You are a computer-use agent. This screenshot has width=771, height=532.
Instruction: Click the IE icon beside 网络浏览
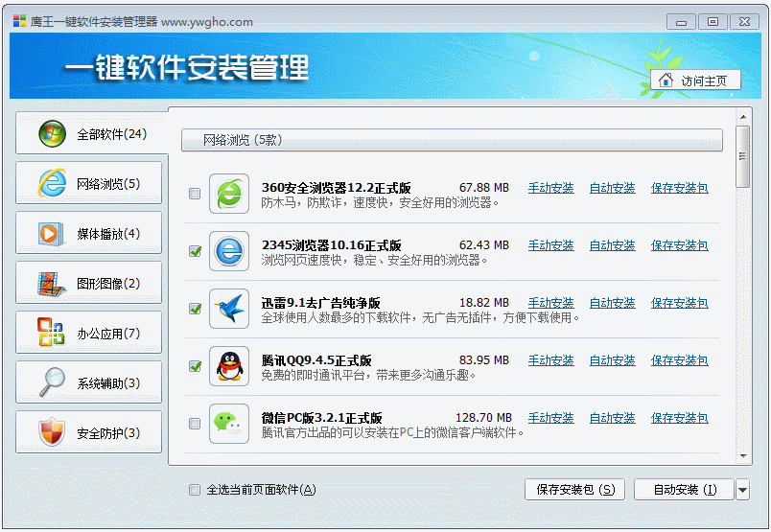point(52,183)
